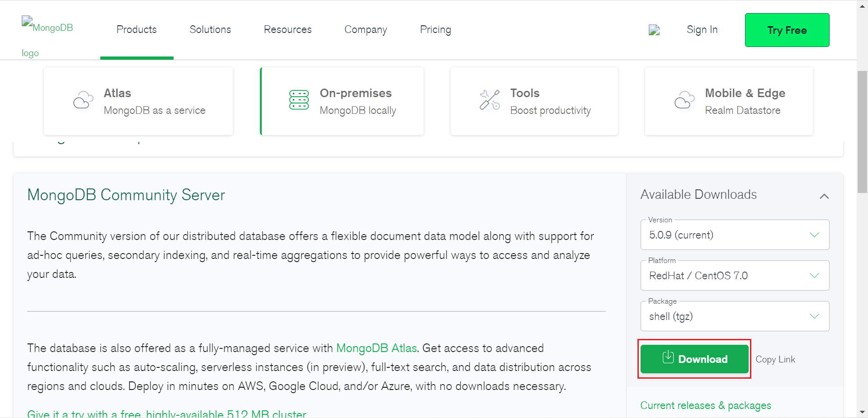
Task: Open the Package dropdown showing shell (tgz)
Action: pos(735,316)
